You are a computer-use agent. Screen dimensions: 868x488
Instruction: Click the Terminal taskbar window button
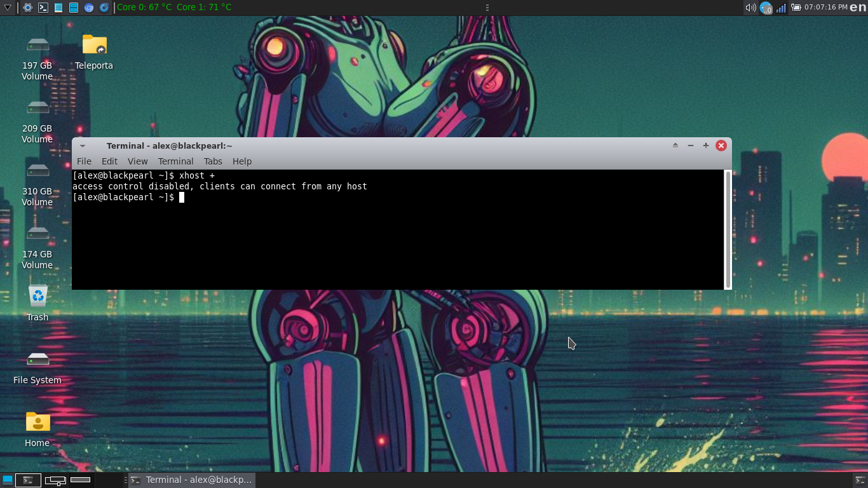tap(191, 480)
